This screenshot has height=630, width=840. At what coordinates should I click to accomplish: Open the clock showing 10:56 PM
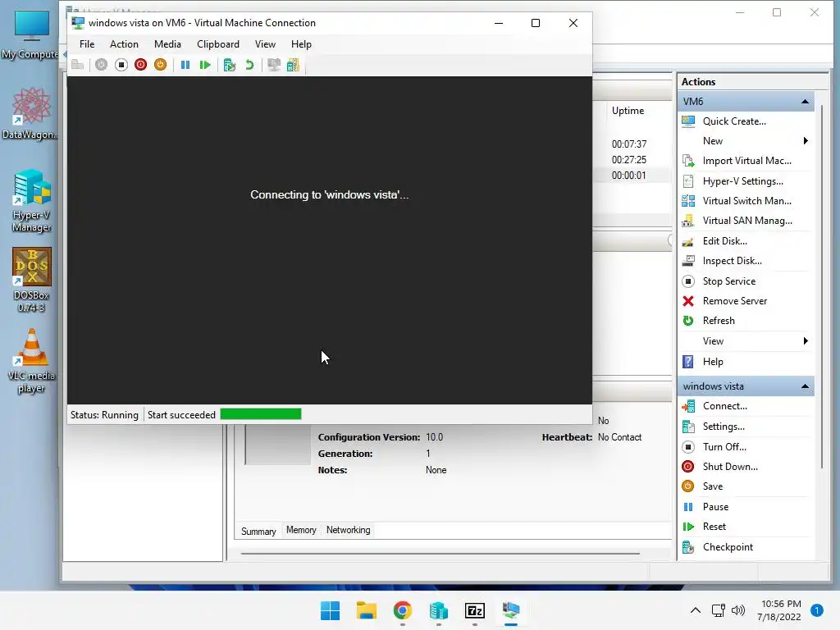point(780,610)
